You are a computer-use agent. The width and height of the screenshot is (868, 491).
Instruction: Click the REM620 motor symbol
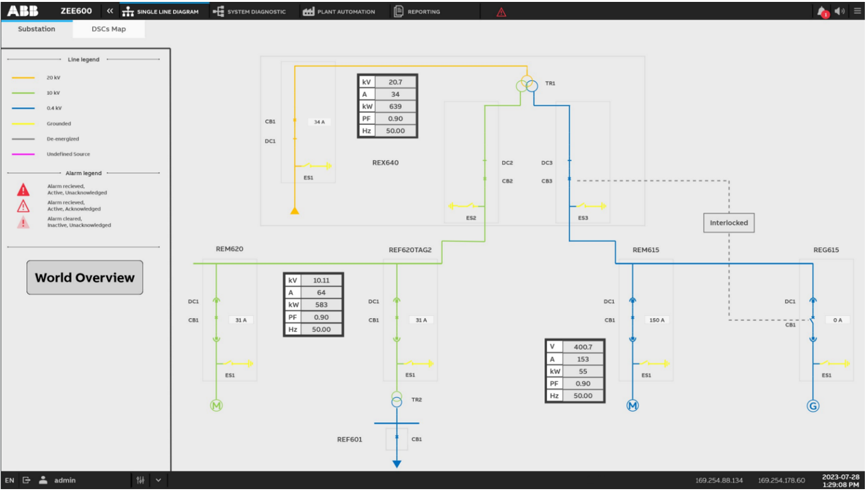[x=216, y=406]
